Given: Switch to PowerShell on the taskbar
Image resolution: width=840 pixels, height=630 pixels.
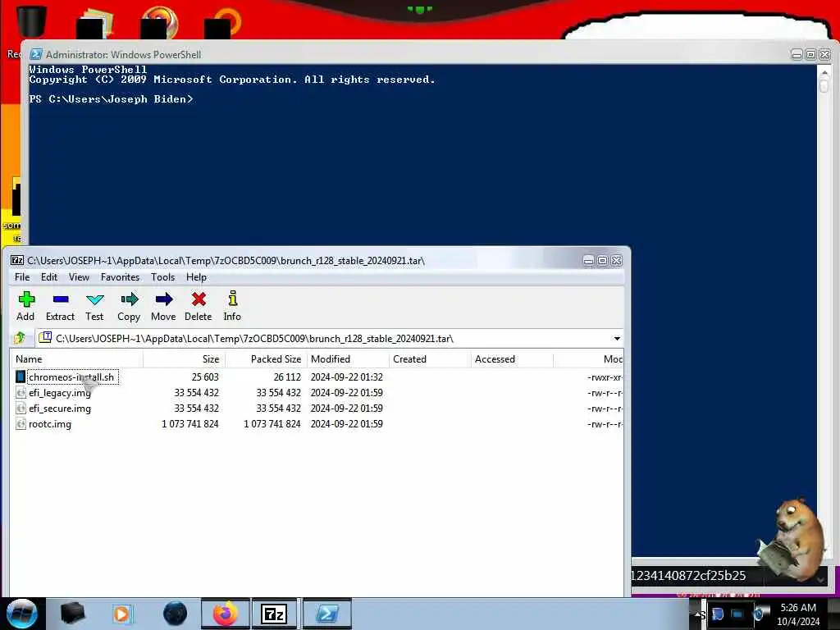Looking at the screenshot, I should [x=326, y=614].
